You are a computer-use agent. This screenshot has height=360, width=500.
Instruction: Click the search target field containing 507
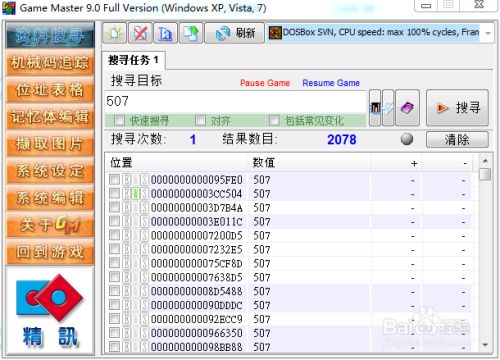pos(235,101)
